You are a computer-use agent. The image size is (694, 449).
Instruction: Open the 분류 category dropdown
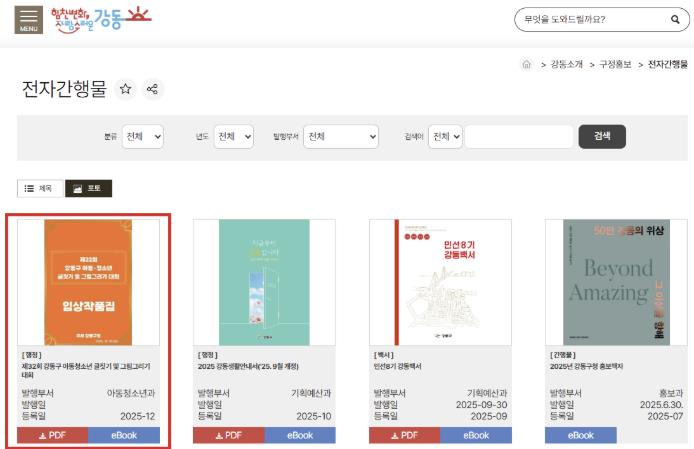click(142, 137)
